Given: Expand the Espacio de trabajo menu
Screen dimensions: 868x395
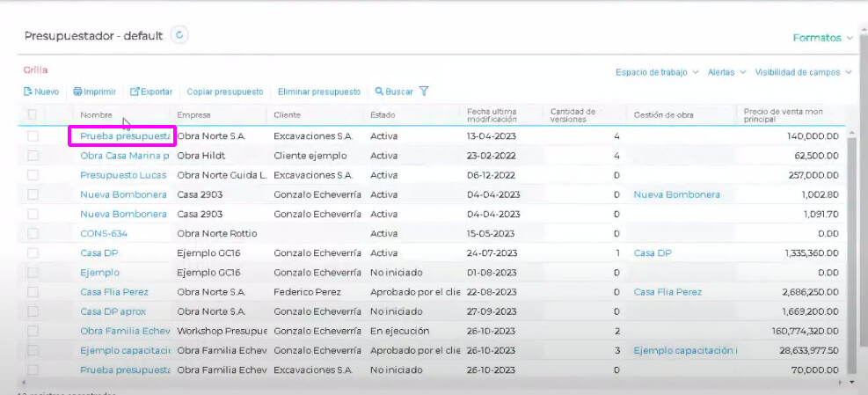Looking at the screenshot, I should pyautogui.click(x=657, y=72).
